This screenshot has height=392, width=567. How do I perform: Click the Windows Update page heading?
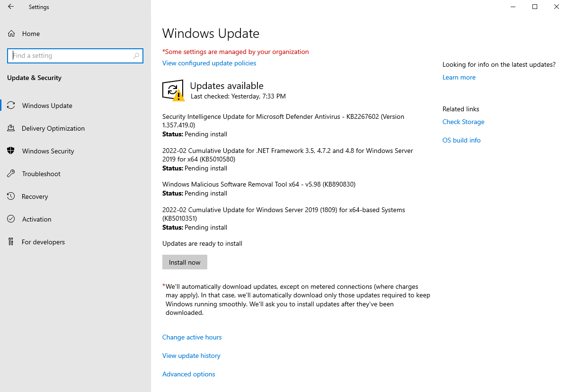point(211,34)
